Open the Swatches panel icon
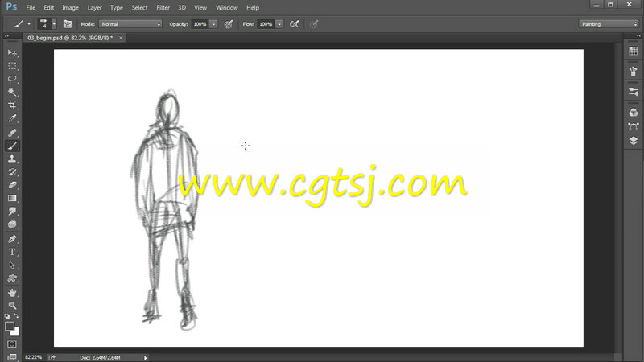644x362 pixels. point(634,51)
